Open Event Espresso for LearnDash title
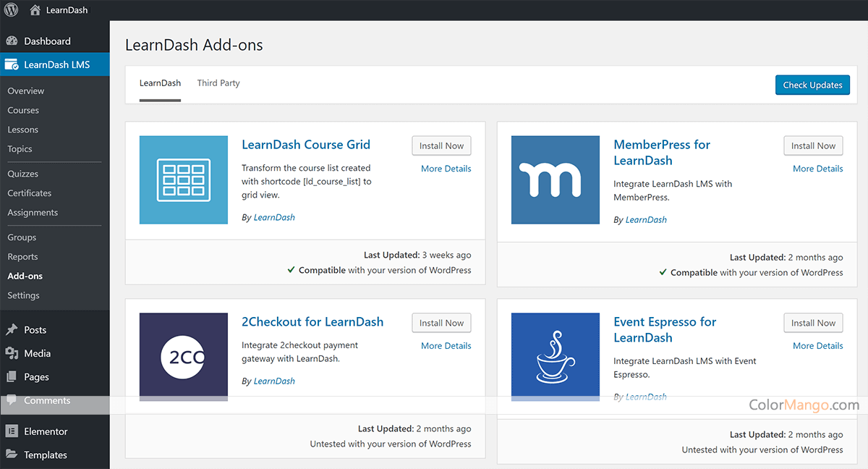 665,330
